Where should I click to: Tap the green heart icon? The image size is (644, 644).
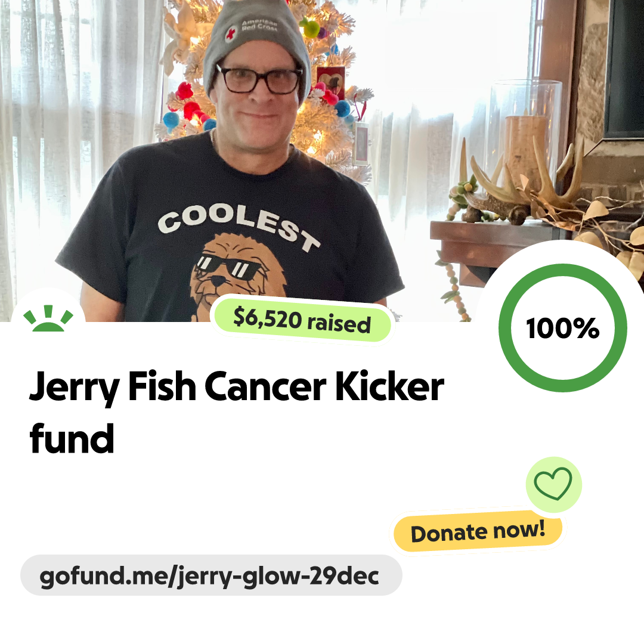click(553, 484)
